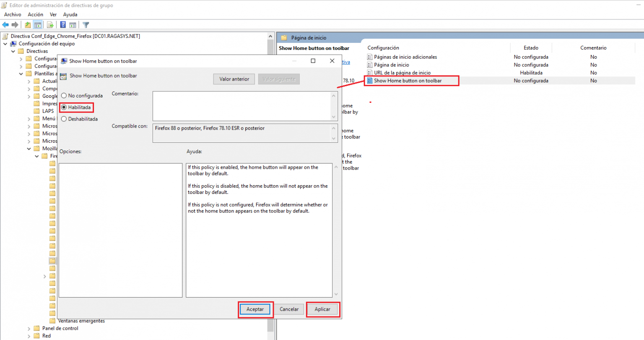Click the Back navigation arrow on the toolbar
This screenshot has width=644, height=340.
pos(6,24)
